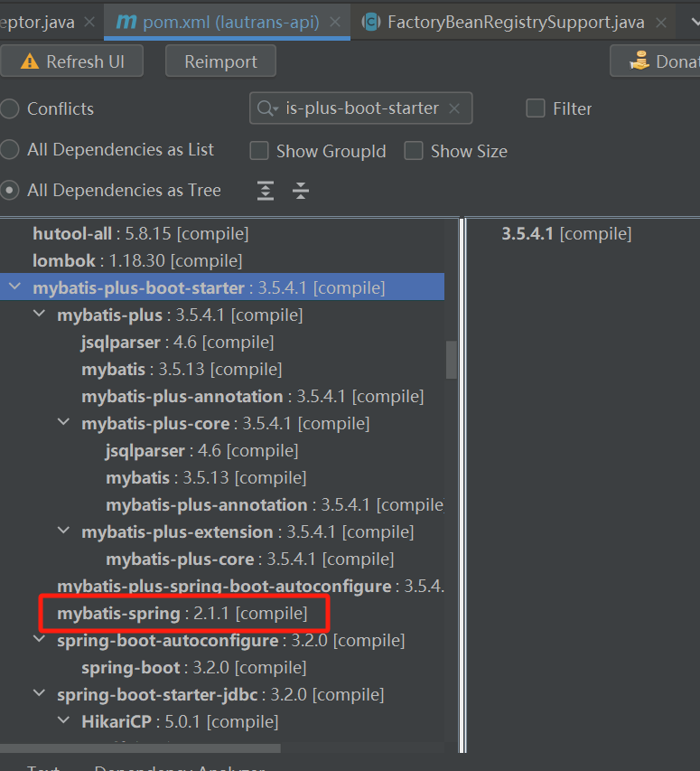Select the mybatis-spring 2.1.1 dependency

182,613
